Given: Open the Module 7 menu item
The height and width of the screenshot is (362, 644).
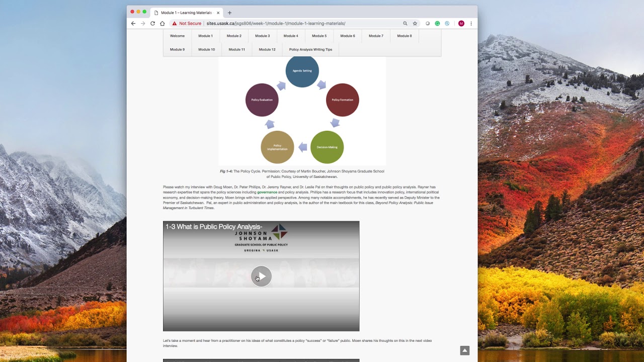Looking at the screenshot, I should [376, 36].
